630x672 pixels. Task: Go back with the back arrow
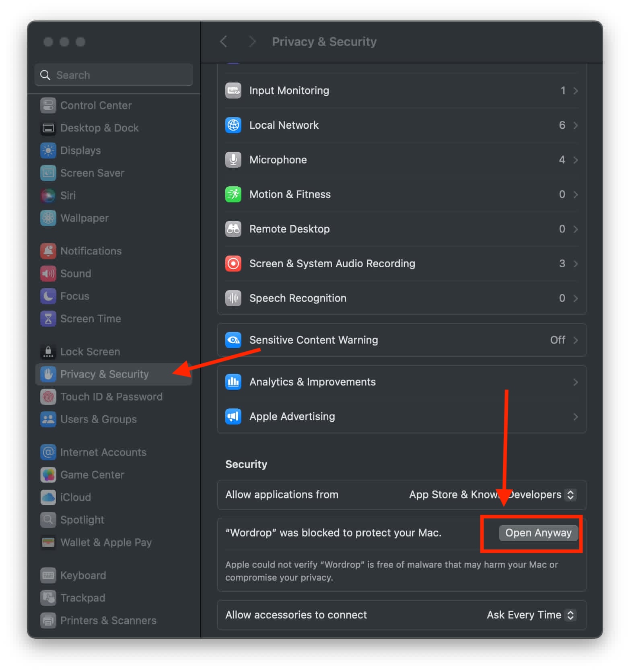224,41
